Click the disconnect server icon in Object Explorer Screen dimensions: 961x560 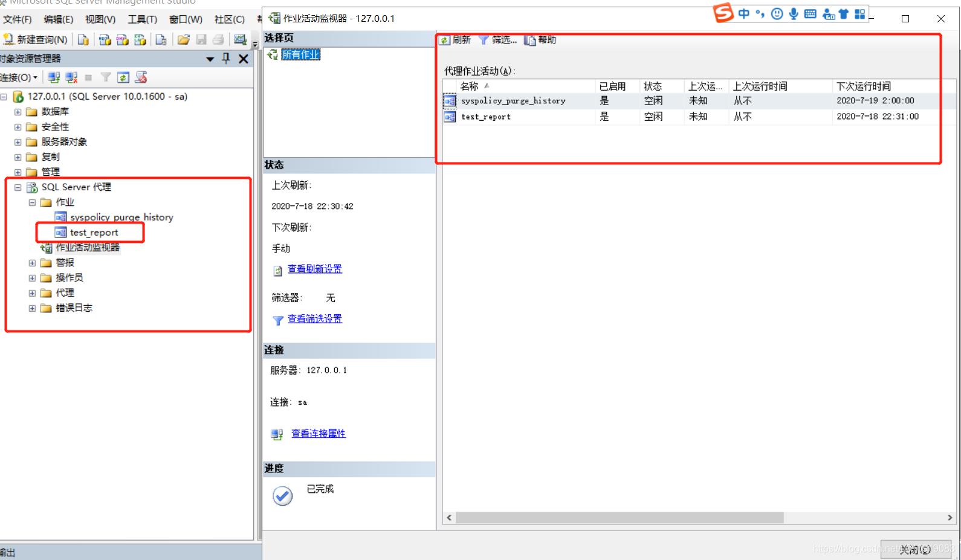click(71, 77)
